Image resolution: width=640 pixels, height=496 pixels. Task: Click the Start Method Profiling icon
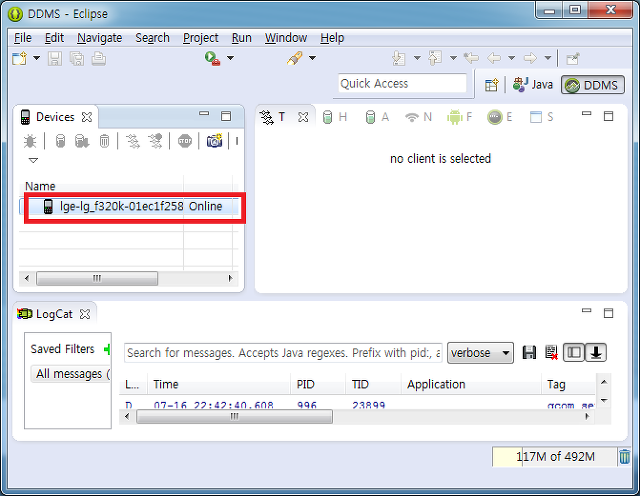coord(155,141)
